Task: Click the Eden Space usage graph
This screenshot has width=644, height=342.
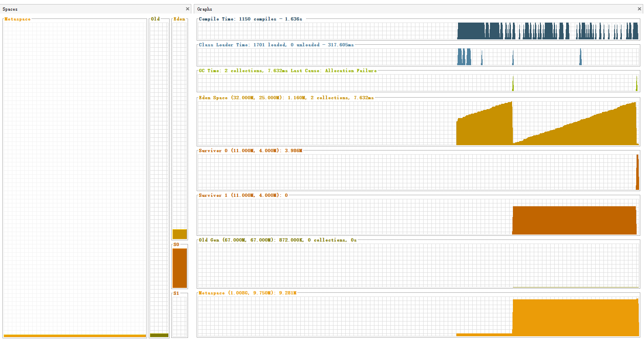Action: click(x=418, y=123)
